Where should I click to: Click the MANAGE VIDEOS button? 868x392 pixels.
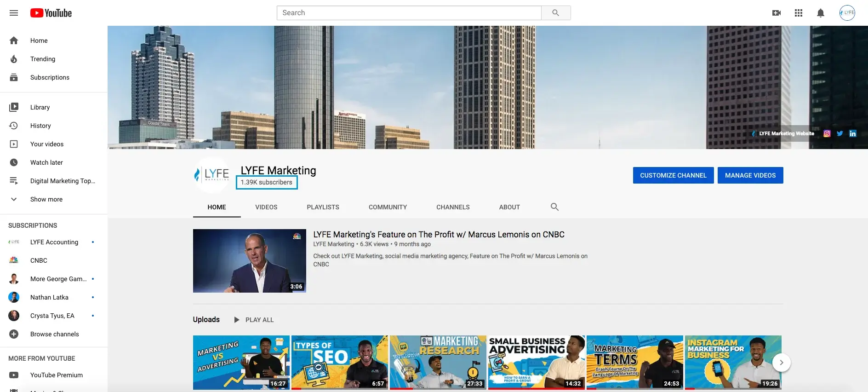tap(750, 175)
